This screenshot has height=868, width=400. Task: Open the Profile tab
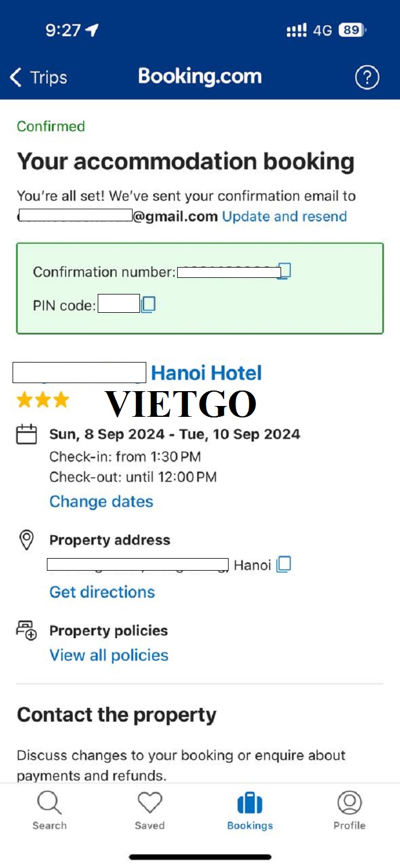tap(349, 810)
